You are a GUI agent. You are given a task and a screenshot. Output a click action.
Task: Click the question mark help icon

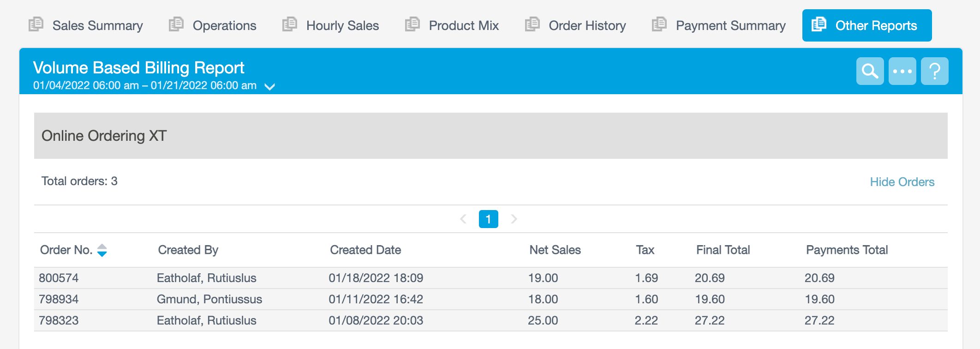click(934, 71)
